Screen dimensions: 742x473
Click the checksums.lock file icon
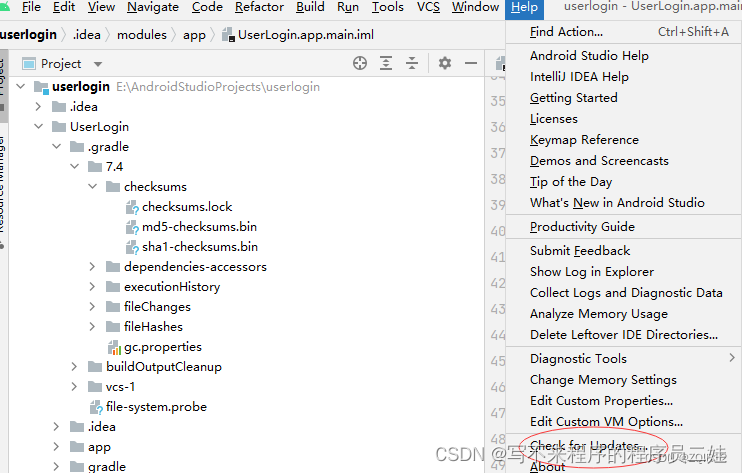[132, 207]
